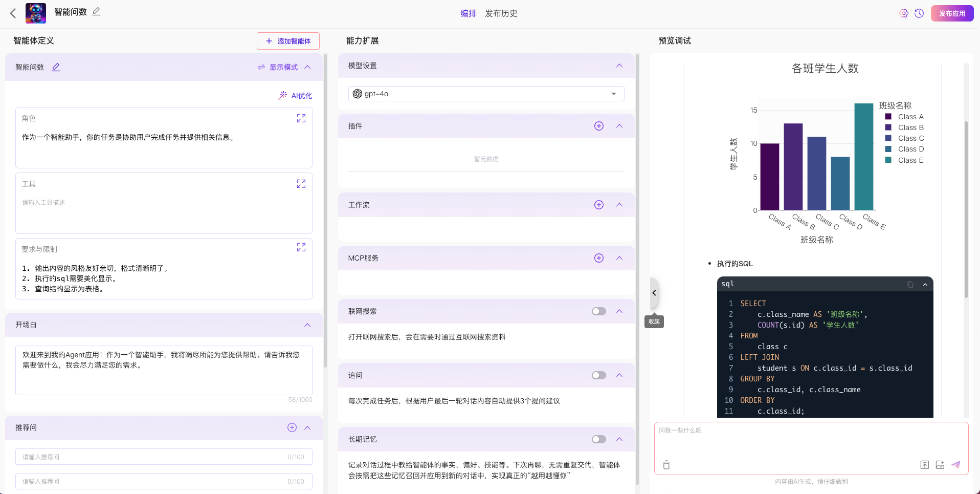
Task: Edit the app title with the pencil icon
Action: click(96, 11)
